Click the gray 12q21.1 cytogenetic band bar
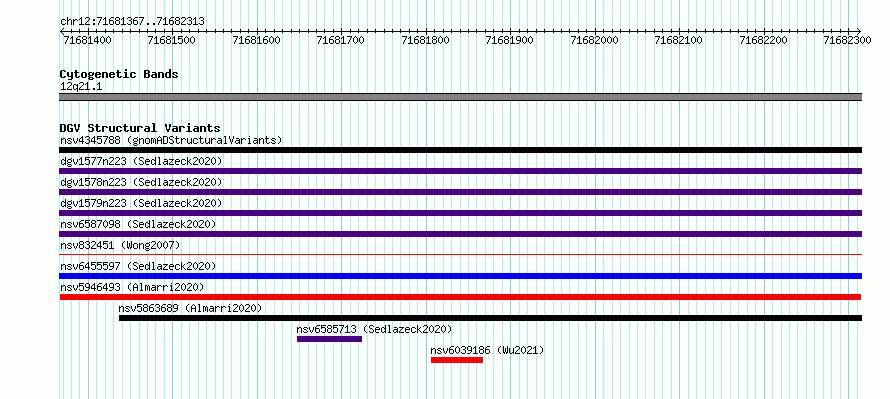The image size is (890, 399). 460,97
